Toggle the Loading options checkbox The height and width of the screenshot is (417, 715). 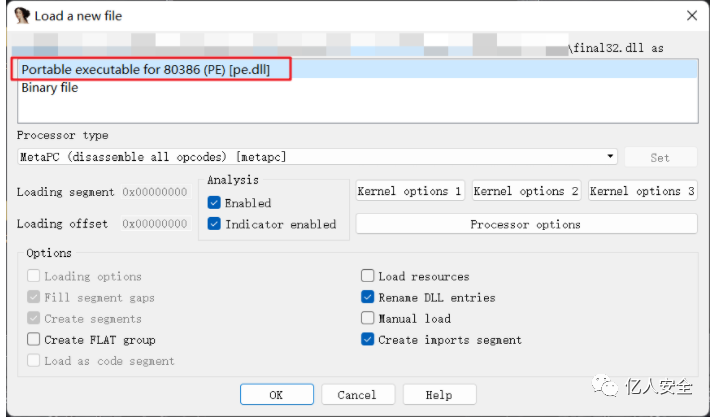click(x=33, y=276)
